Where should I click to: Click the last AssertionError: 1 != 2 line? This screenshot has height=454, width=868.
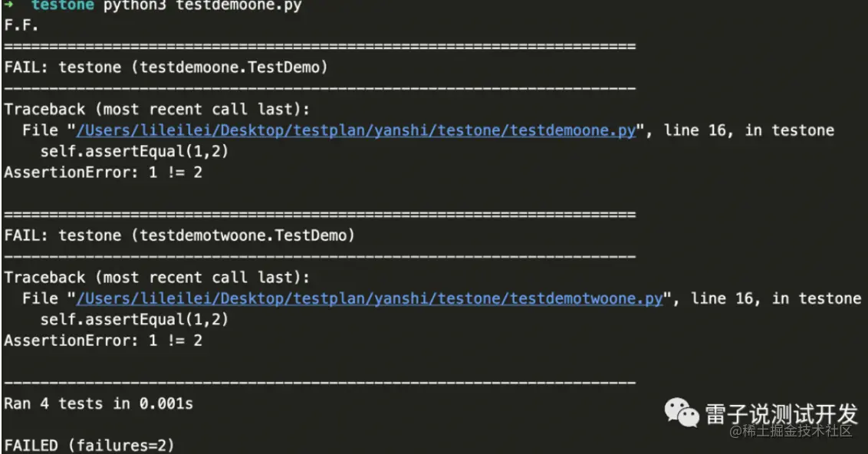click(103, 340)
